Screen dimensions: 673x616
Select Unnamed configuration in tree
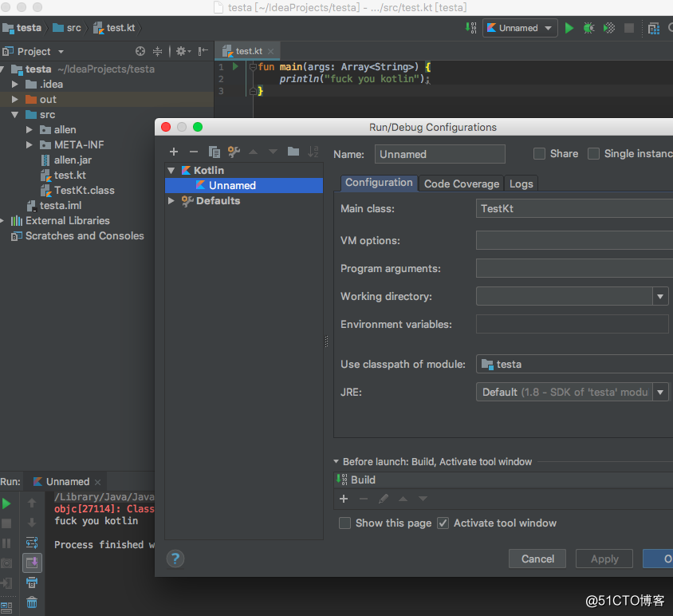point(244,186)
